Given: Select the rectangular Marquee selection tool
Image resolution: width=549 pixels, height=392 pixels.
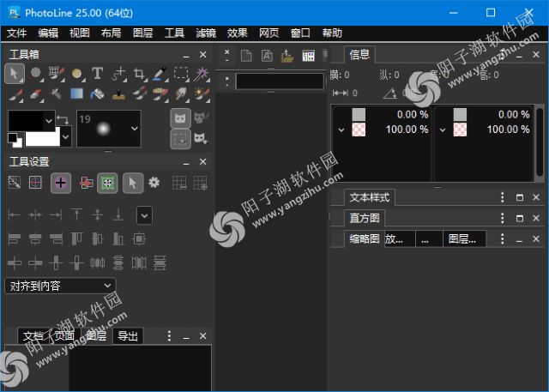Looking at the screenshot, I should click(181, 74).
